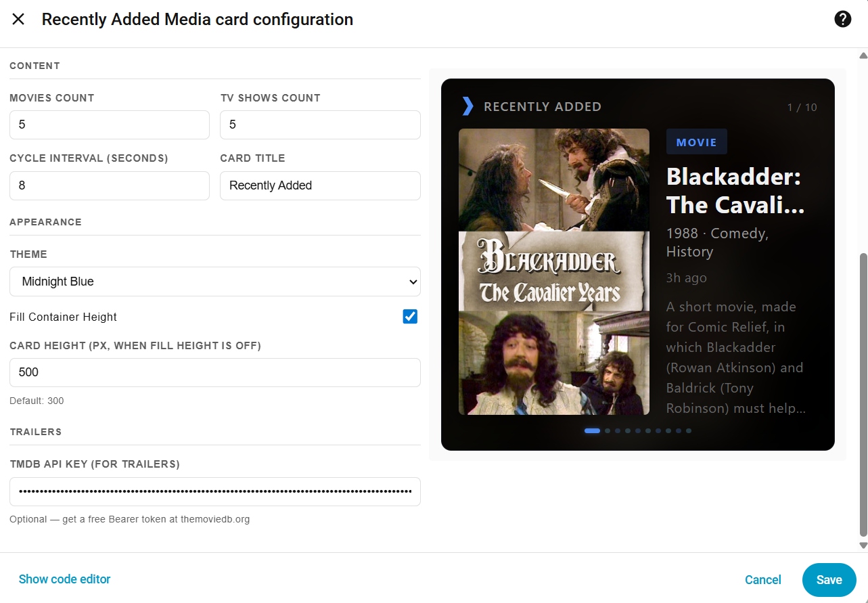Click the blue chevron icon beside RECENTLY ADDED
Viewport: 868px width, 603px height.
467,106
